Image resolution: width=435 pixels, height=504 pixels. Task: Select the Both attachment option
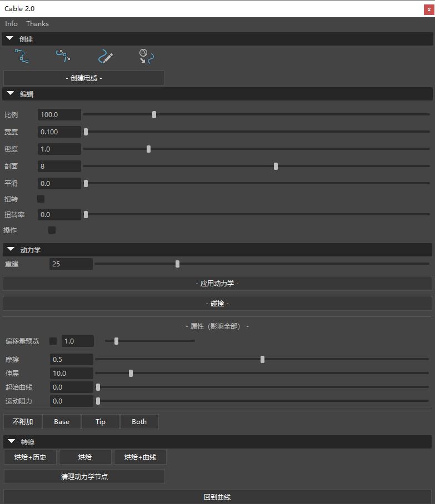click(139, 422)
